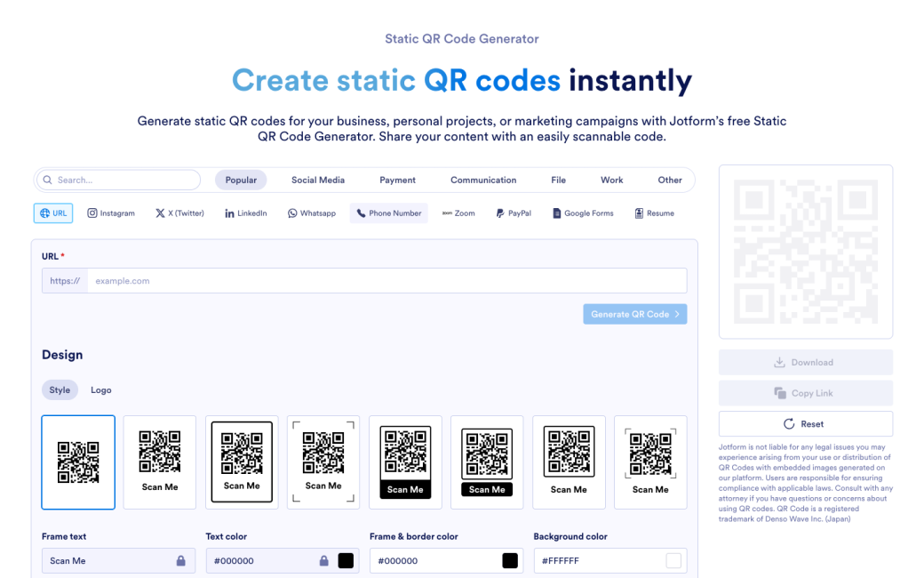Switch to the Social Media tab
924x578 pixels.
(x=318, y=180)
